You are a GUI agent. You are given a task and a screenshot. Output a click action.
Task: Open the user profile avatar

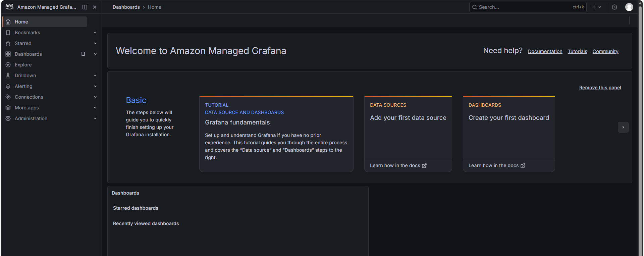point(629,7)
